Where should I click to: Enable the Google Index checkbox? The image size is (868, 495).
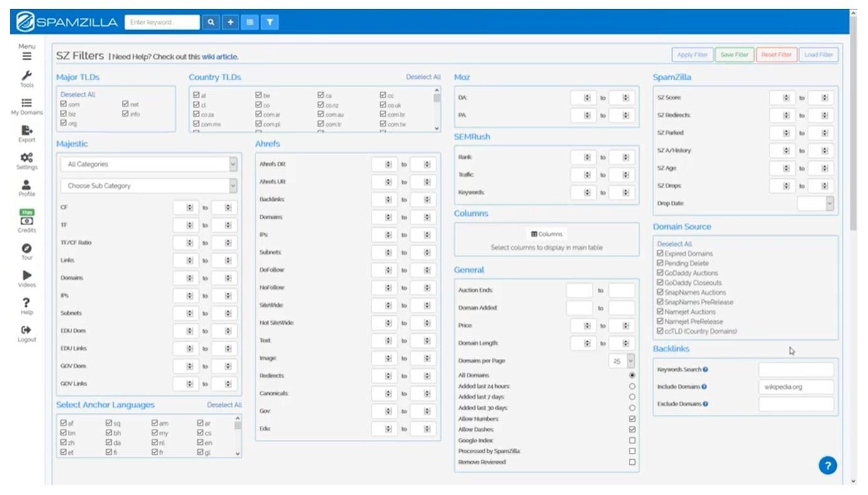click(x=631, y=440)
